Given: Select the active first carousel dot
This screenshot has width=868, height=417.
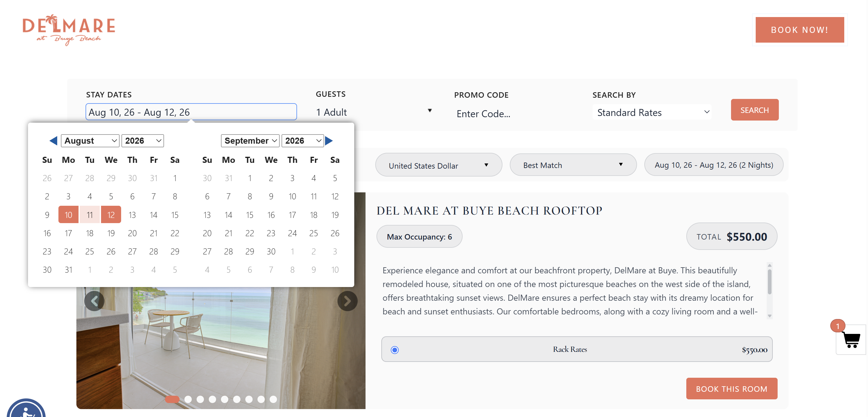Looking at the screenshot, I should point(172,399).
